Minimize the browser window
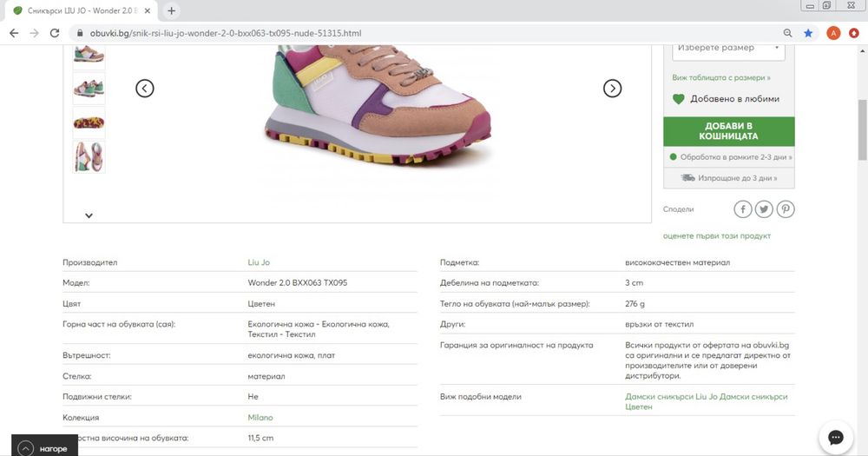 (810, 5)
